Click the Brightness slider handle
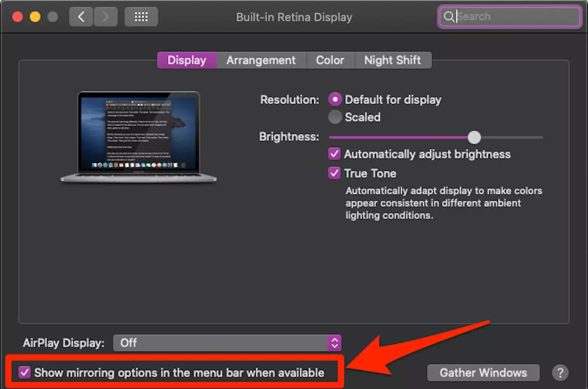The image size is (588, 389). click(x=474, y=137)
